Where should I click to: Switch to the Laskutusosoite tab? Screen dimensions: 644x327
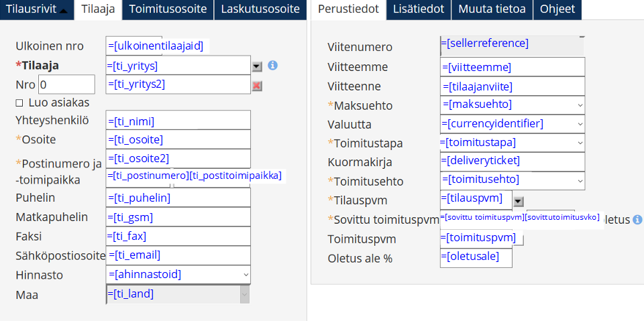pyautogui.click(x=260, y=9)
